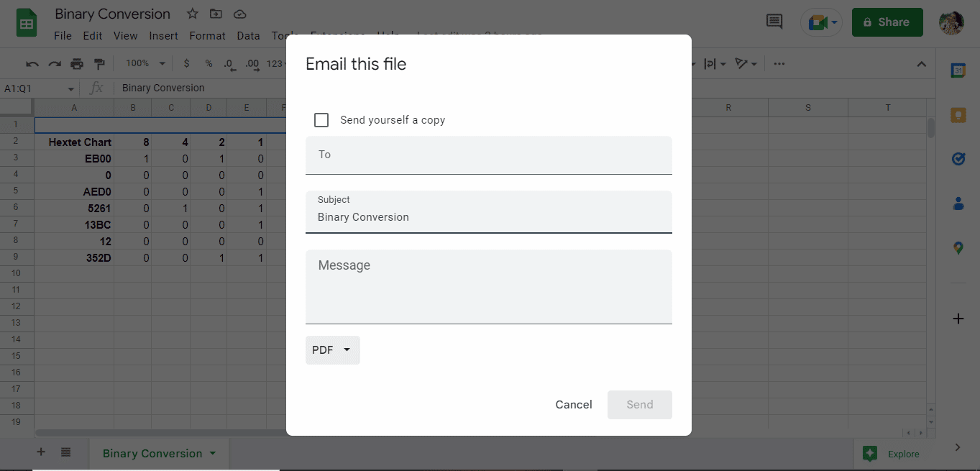Open the Format menu
980x471 pixels.
tap(207, 35)
